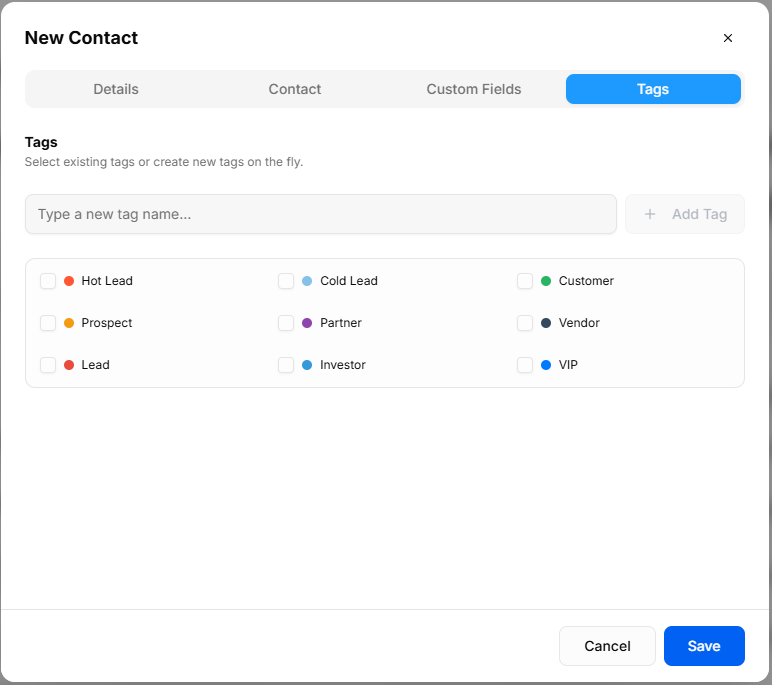Click the VIP label text
772x685 pixels.
click(x=568, y=365)
